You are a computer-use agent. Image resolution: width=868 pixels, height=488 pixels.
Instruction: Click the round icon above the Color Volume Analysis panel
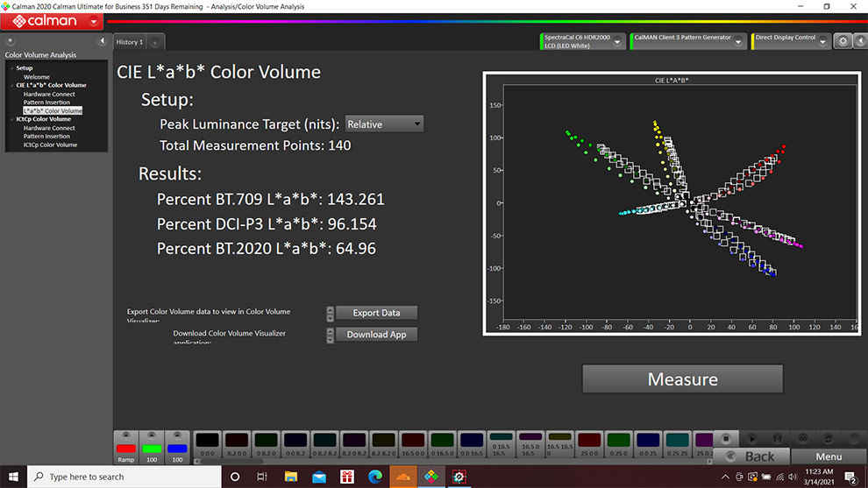10,41
